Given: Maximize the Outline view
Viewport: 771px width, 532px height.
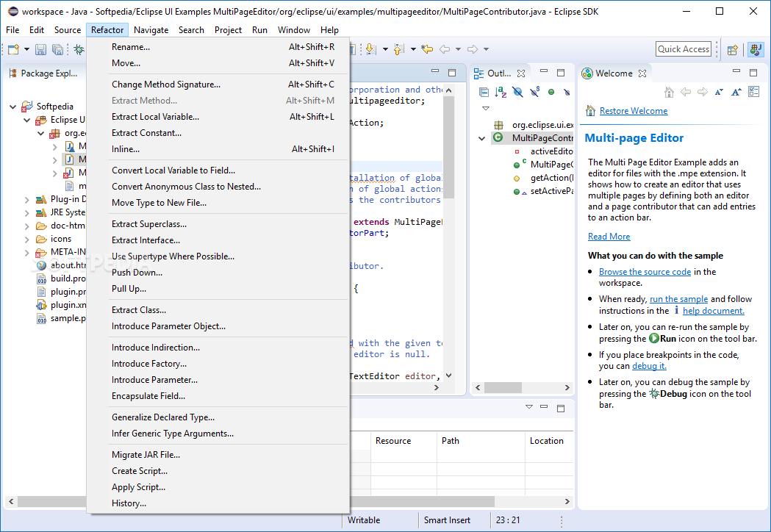Looking at the screenshot, I should tap(561, 73).
